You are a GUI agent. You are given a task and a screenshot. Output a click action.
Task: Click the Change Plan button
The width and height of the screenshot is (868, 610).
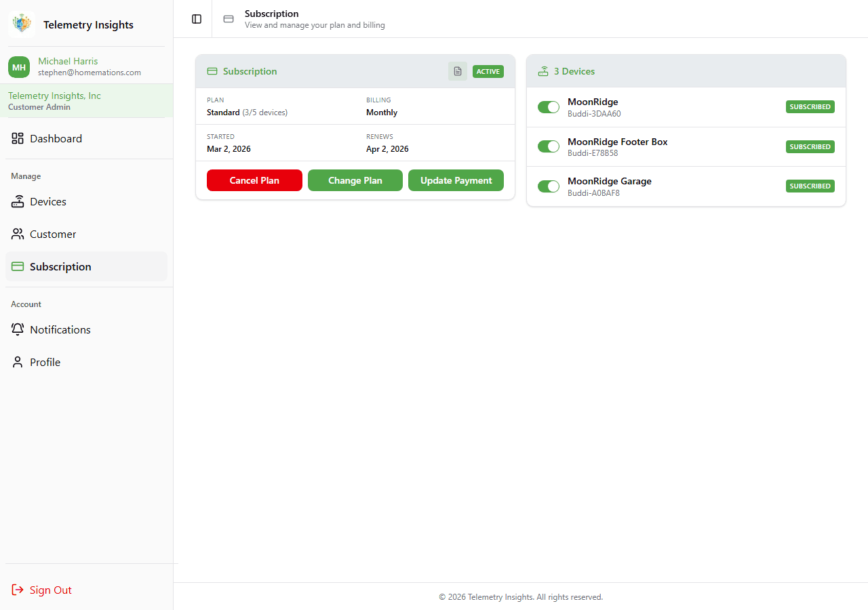[355, 180]
